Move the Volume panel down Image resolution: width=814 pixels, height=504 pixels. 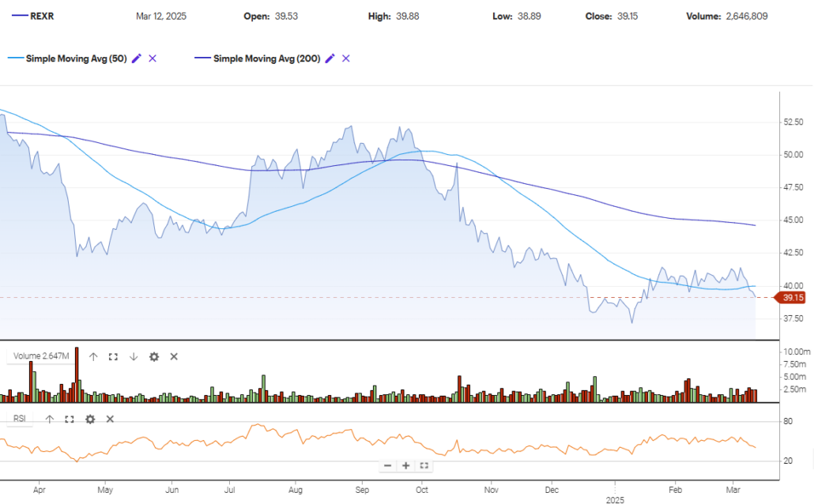coord(134,356)
